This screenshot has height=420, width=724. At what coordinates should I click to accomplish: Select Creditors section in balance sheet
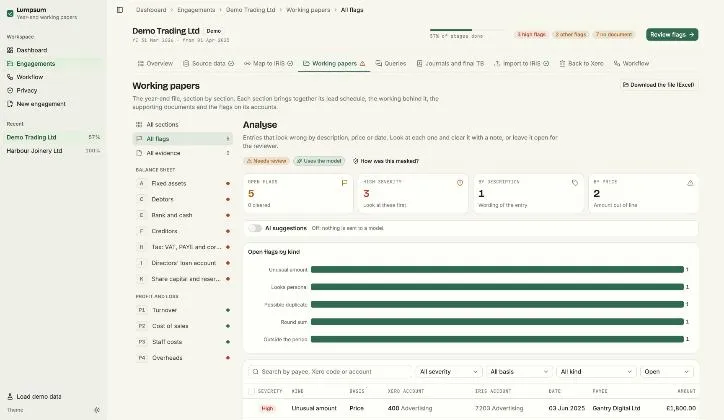click(183, 231)
